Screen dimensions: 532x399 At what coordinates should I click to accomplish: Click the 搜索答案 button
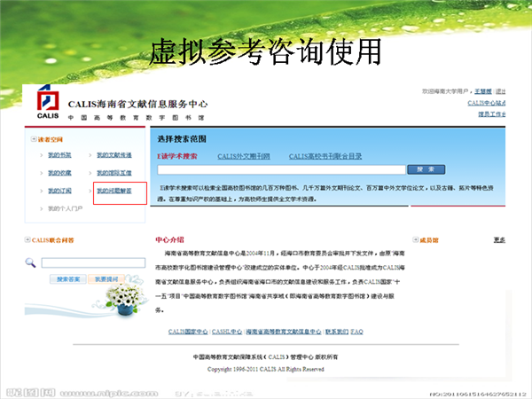coord(68,279)
